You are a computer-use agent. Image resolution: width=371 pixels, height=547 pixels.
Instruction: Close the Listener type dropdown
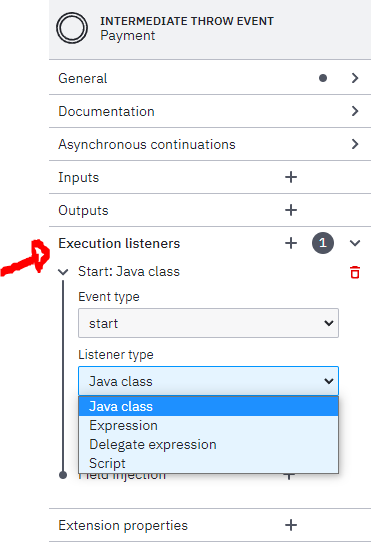pos(208,381)
